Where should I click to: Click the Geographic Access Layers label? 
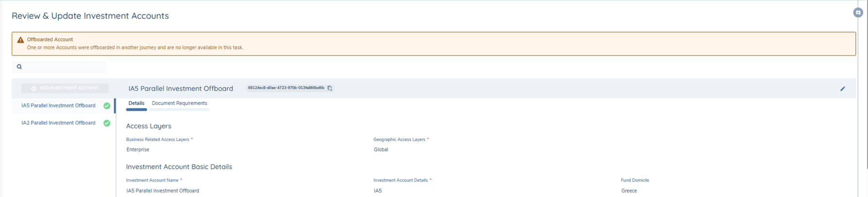[399, 140]
